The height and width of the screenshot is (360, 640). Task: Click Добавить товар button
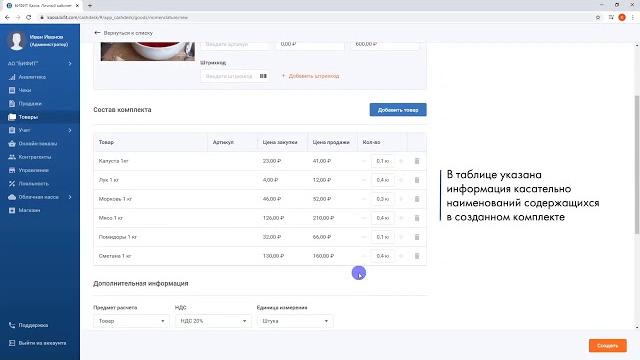[x=398, y=110]
